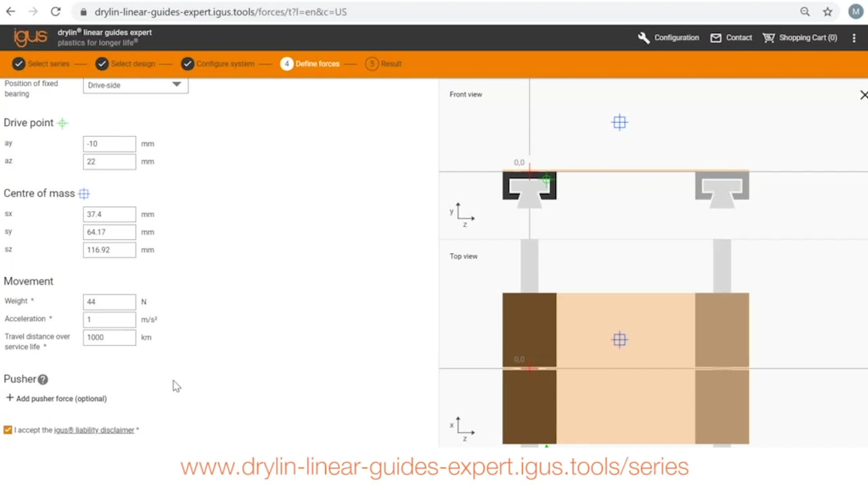Reload the page with refresh icon
Image resolution: width=868 pixels, height=488 pixels.
56,12
